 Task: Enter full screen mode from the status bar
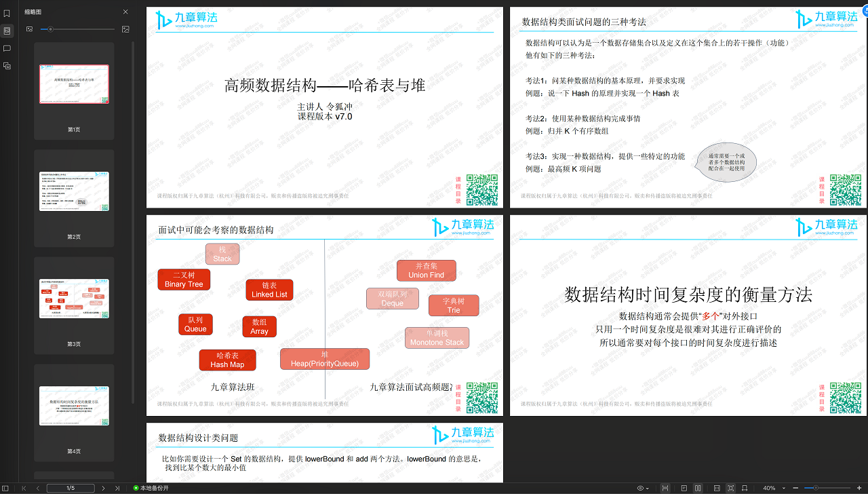(x=730, y=488)
